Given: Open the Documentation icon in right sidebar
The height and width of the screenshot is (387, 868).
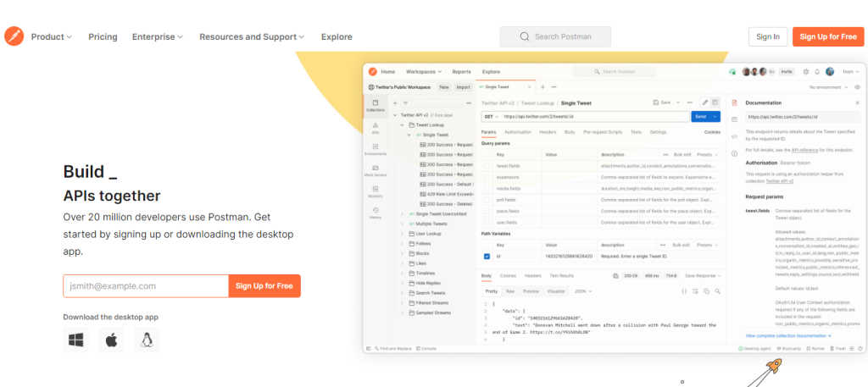Looking at the screenshot, I should (735, 102).
